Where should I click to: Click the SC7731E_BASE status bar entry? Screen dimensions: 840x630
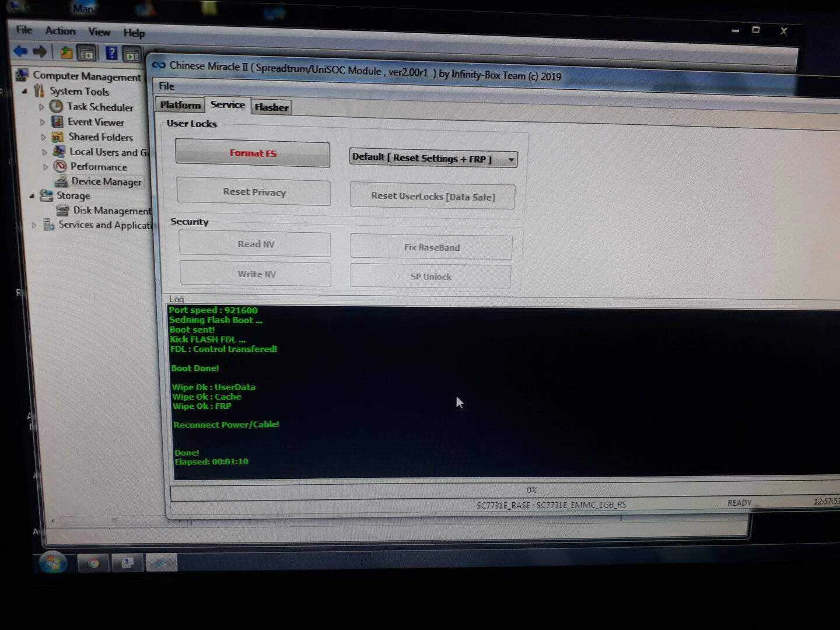tap(551, 505)
